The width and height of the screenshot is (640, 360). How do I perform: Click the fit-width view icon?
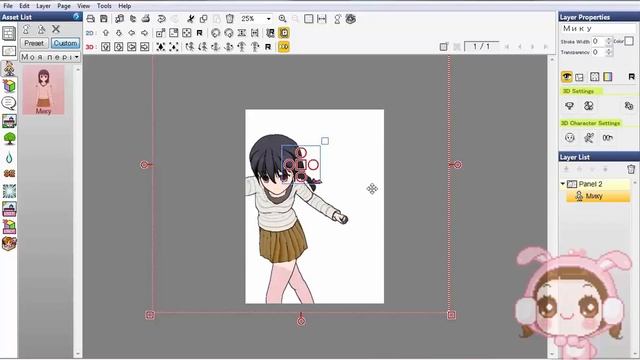pos(322,19)
